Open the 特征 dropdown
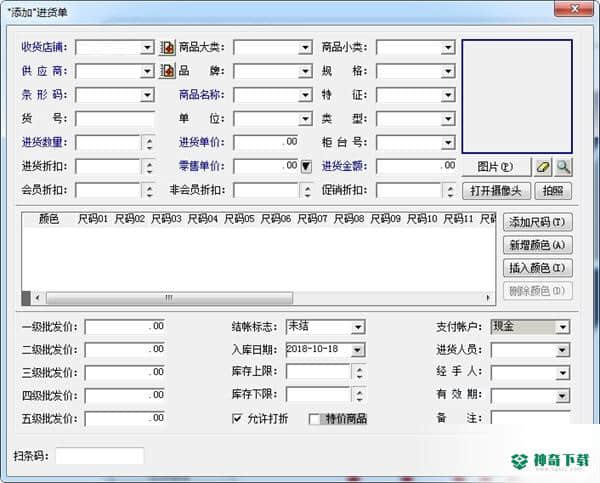This screenshot has width=600, height=483. [x=448, y=95]
